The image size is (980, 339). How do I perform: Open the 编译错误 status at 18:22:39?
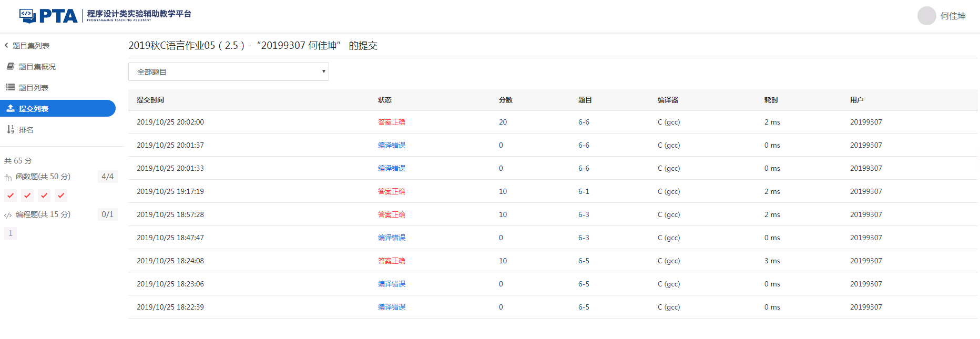pyautogui.click(x=391, y=307)
